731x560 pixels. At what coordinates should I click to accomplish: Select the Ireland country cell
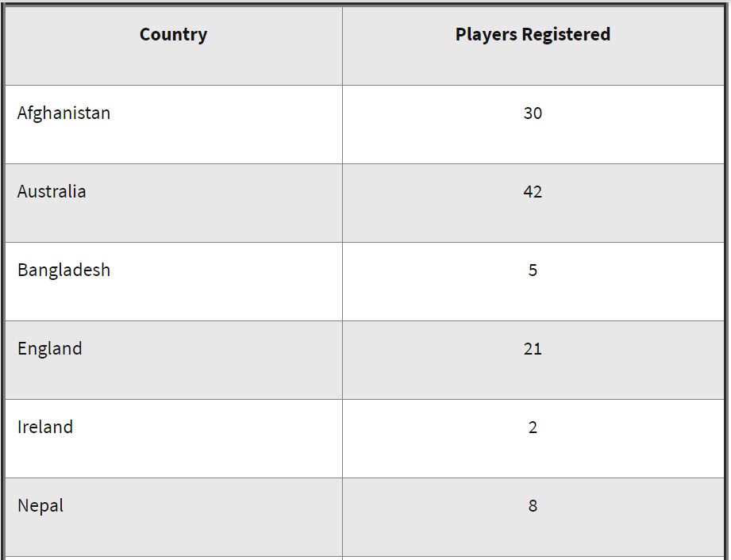(45, 428)
